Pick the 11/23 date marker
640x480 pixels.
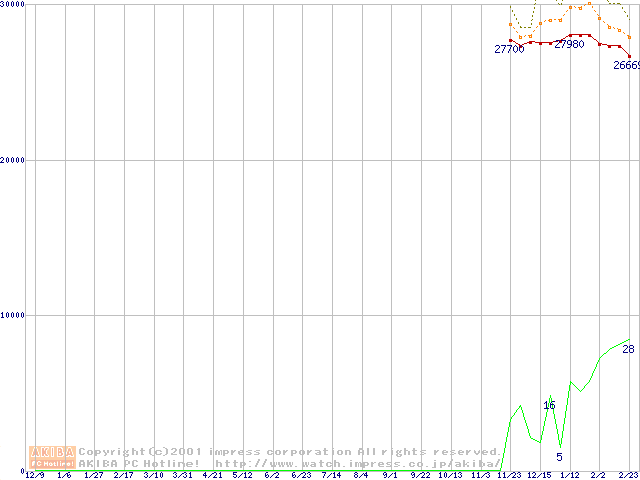[x=509, y=475]
